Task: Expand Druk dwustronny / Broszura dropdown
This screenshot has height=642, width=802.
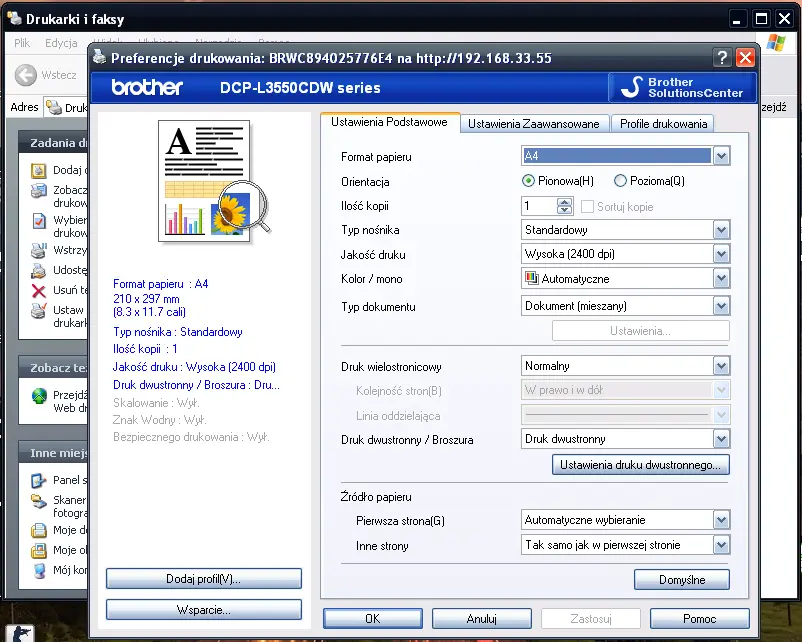Action: 721,439
